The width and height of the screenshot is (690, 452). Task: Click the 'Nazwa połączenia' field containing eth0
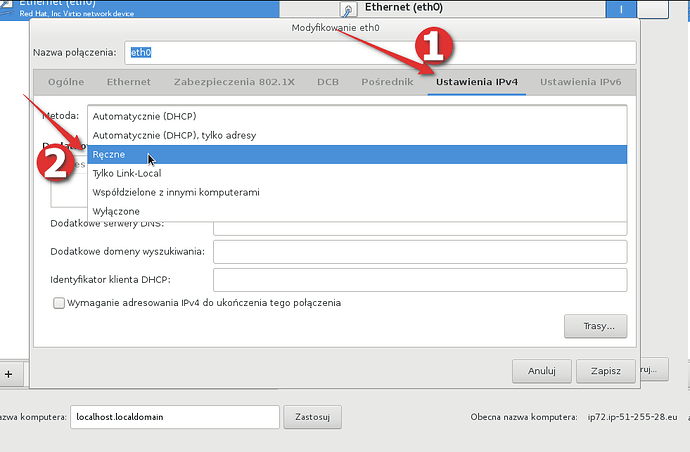pyautogui.click(x=380, y=52)
